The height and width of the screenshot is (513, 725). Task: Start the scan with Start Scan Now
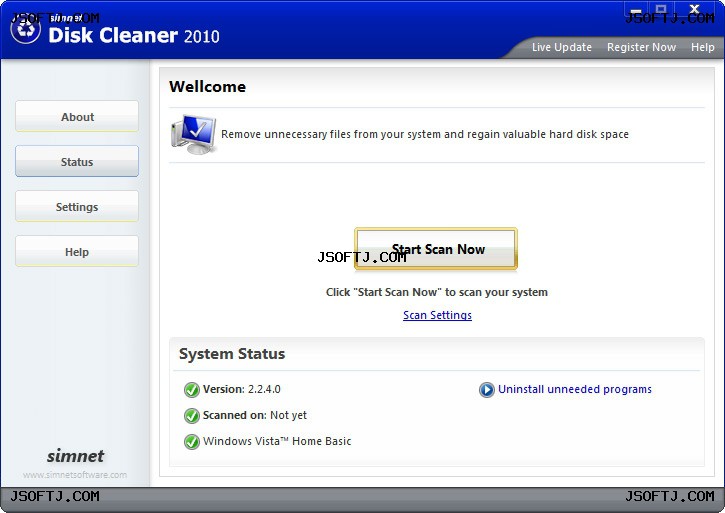pos(436,249)
